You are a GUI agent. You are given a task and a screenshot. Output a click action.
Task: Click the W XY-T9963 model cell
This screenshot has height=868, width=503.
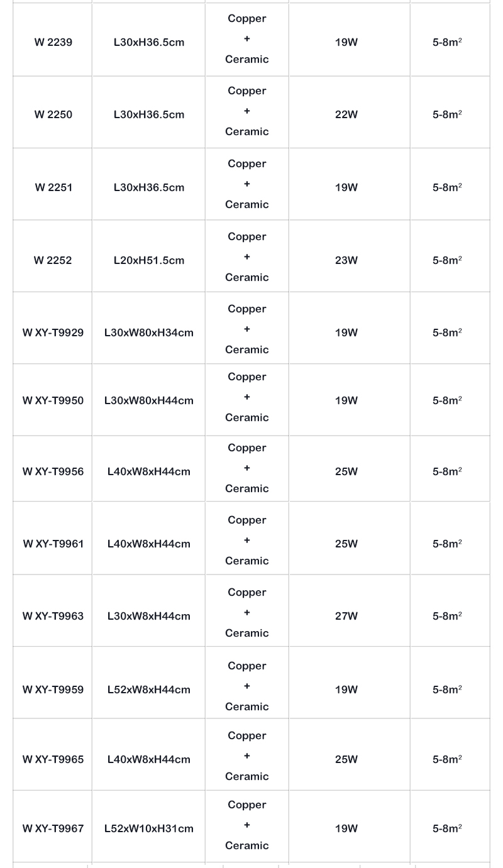[x=53, y=617]
